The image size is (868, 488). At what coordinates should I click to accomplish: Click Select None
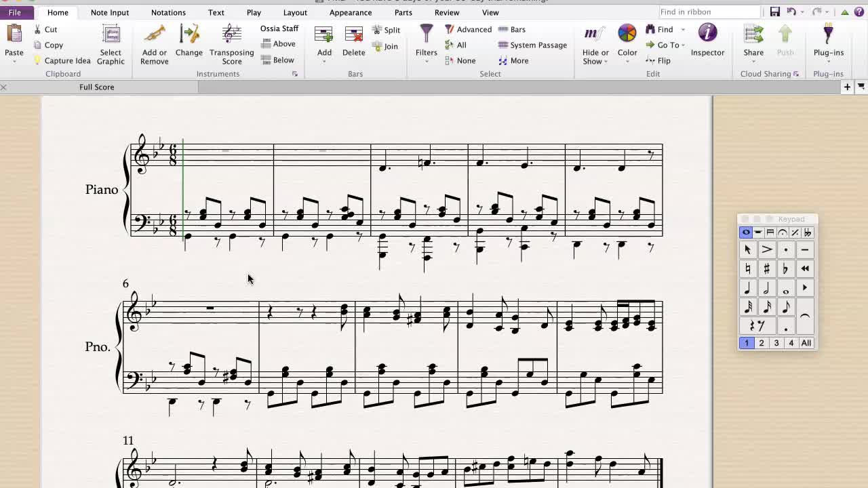tap(460, 61)
